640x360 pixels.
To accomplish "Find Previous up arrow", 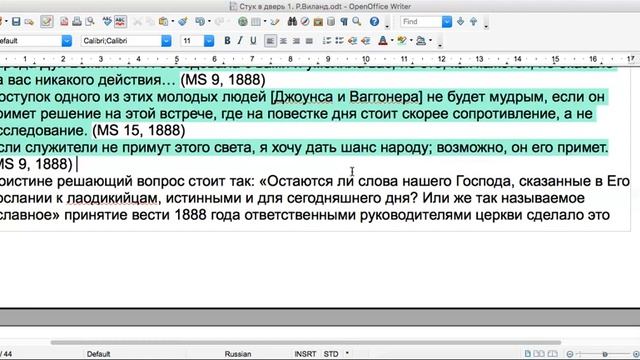I will point(473,22).
